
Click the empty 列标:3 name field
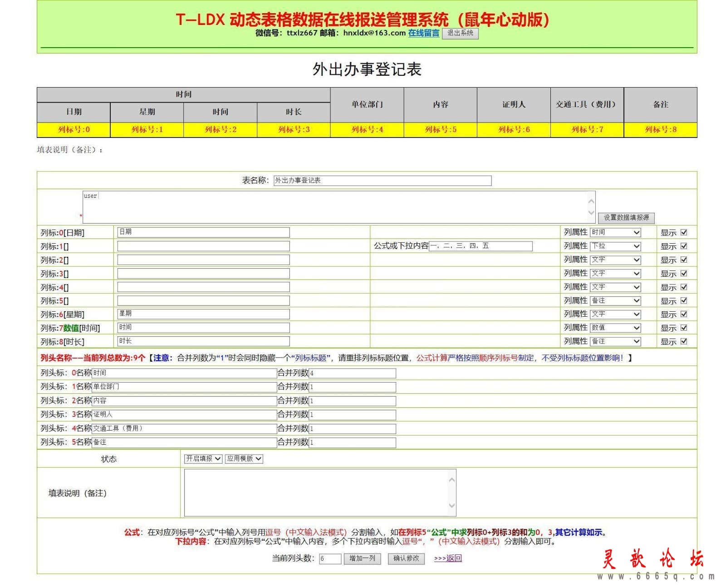(x=203, y=273)
